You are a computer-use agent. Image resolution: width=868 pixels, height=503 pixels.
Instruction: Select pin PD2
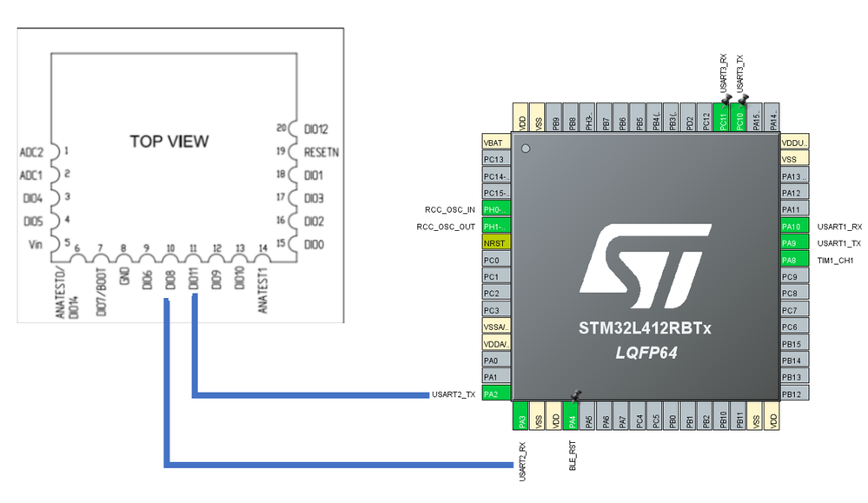coord(688,117)
